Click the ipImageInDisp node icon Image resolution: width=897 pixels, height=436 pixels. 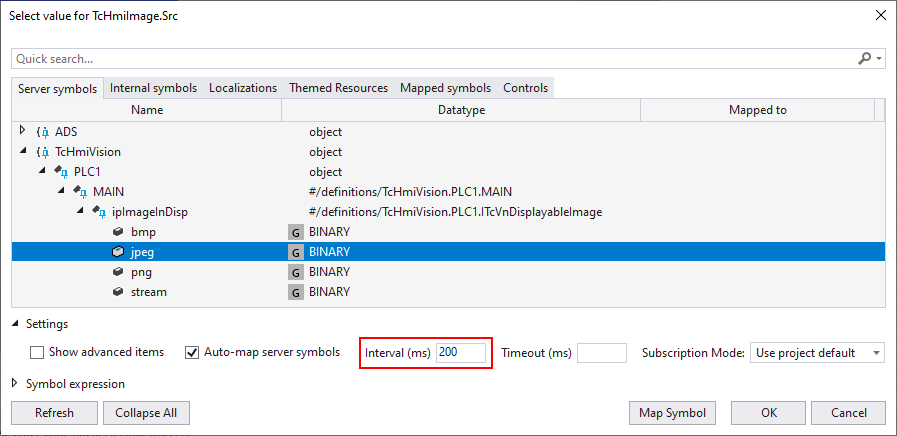tap(99, 212)
